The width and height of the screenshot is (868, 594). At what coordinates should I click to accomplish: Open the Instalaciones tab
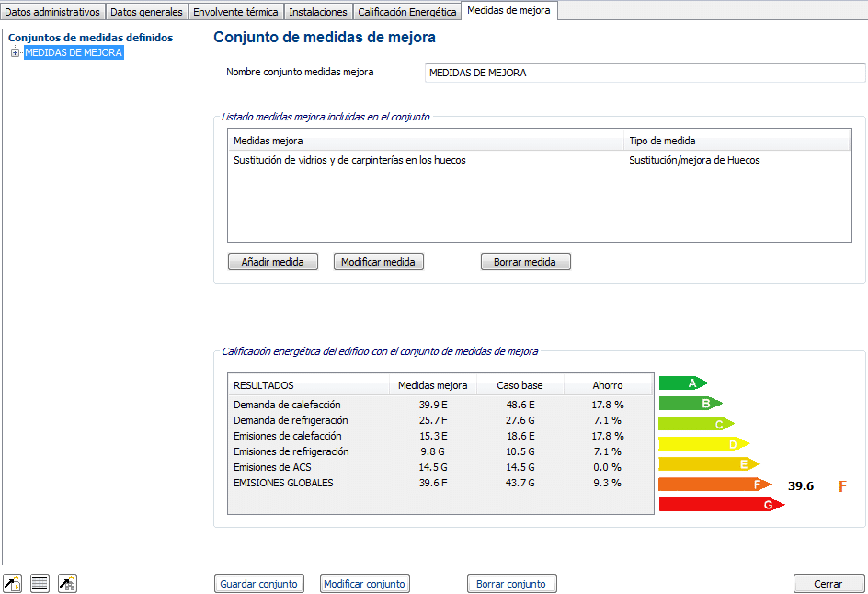317,12
